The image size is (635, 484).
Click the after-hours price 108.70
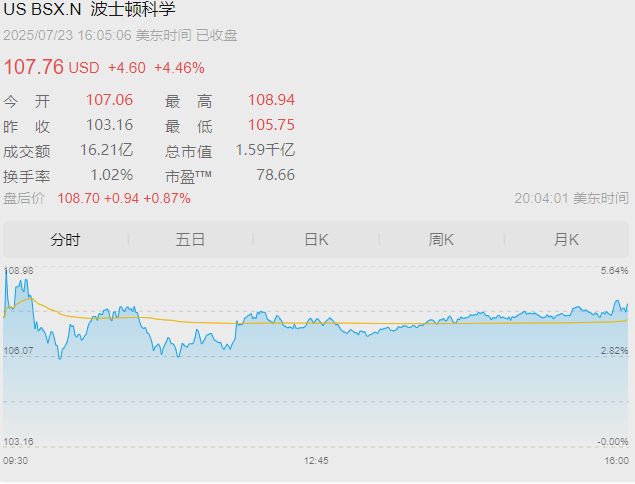coord(78,198)
